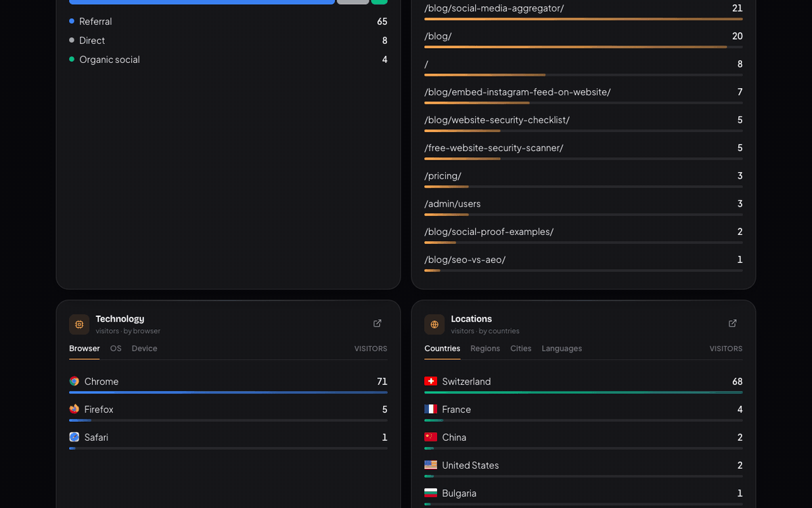
Task: Click the blue Referral bar segment
Action: pos(202,2)
